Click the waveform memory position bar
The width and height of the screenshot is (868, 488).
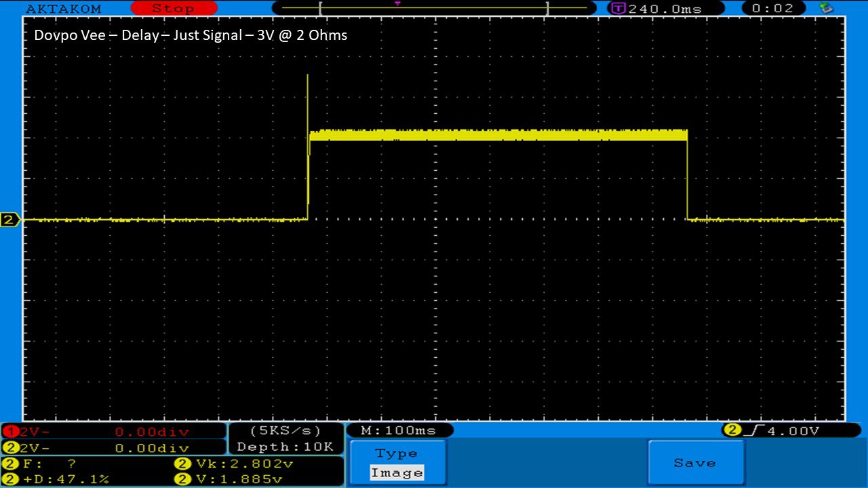point(434,9)
